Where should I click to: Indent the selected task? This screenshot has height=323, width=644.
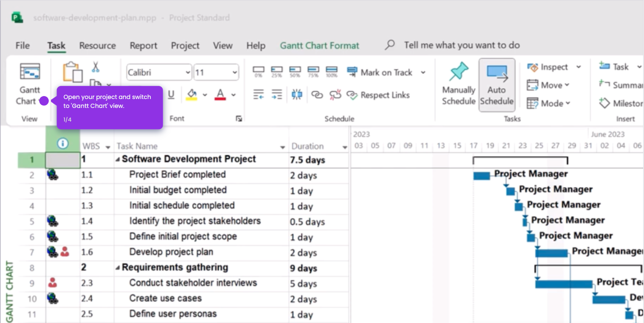pyautogui.click(x=277, y=94)
